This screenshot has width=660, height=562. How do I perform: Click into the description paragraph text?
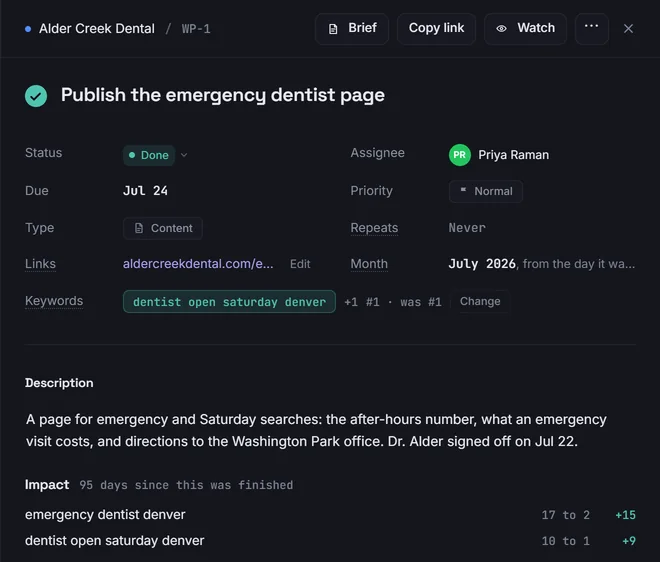coord(316,430)
